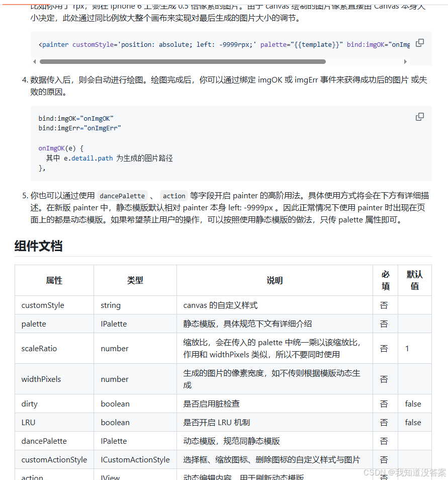Click the 'string' type cell
This screenshot has height=480, width=448.
click(135, 305)
